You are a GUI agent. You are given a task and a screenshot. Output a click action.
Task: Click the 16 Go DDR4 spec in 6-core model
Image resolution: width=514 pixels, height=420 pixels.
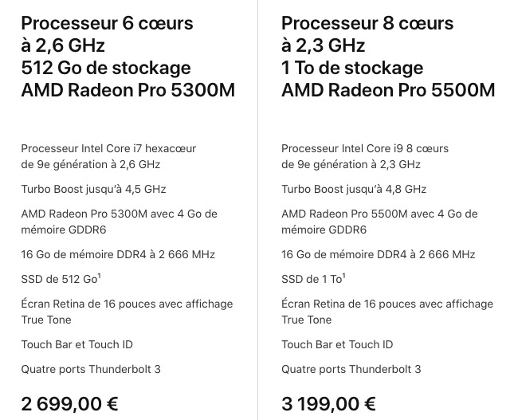(118, 254)
